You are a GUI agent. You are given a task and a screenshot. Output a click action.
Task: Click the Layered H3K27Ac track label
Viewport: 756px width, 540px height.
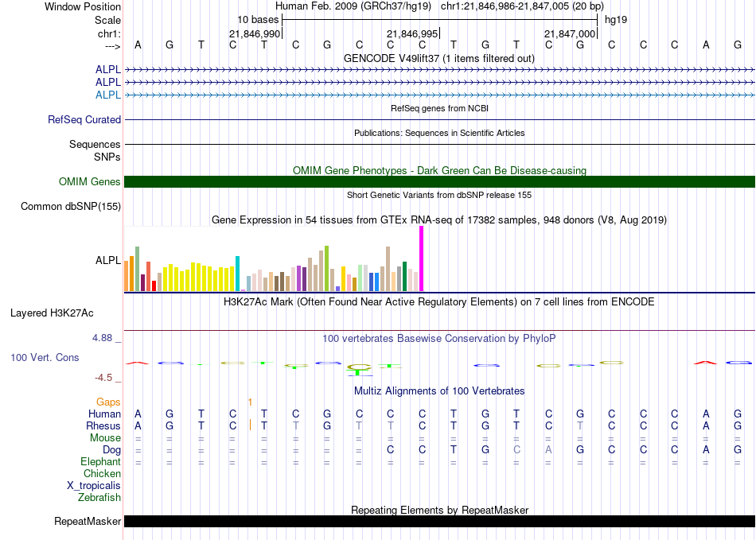(52, 313)
